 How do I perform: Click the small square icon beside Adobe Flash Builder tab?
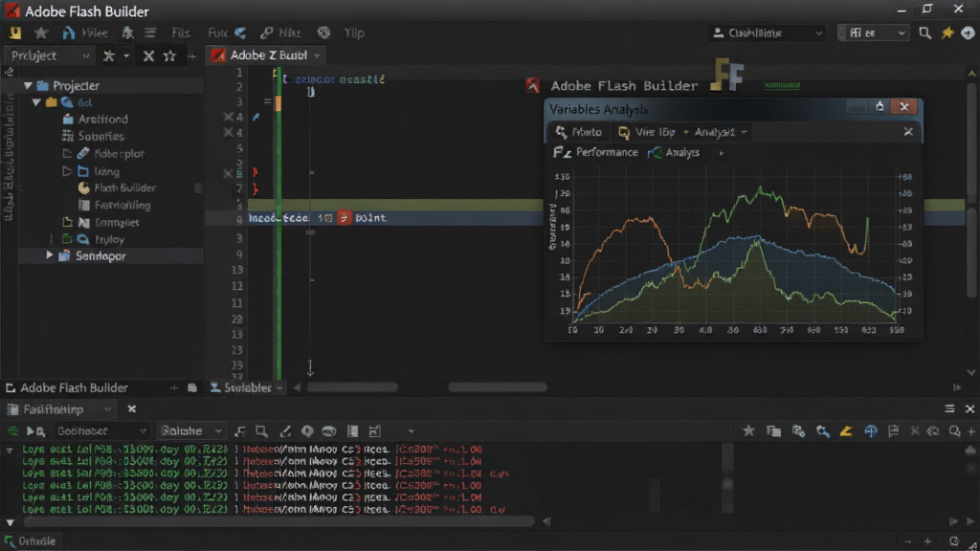[191, 388]
